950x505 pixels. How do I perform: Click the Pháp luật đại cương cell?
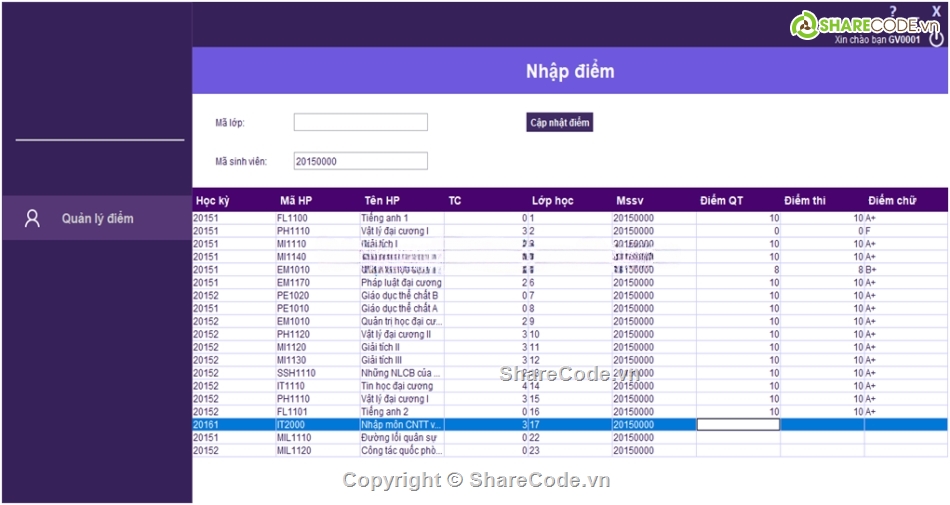point(402,282)
